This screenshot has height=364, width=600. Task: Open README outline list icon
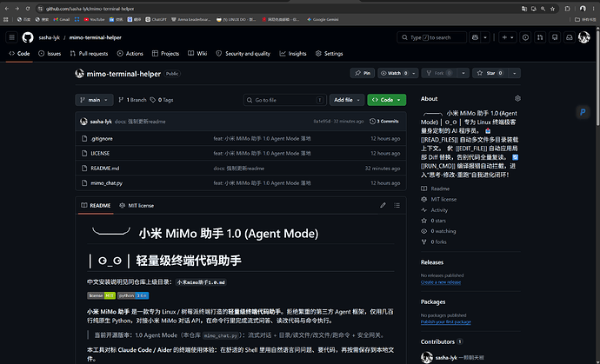tap(397, 205)
